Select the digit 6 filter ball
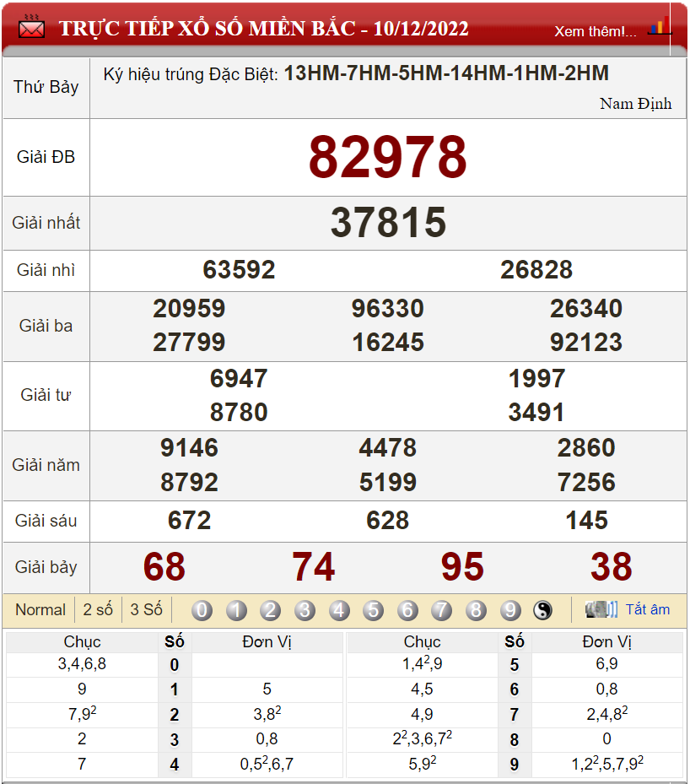The image size is (690, 784). pyautogui.click(x=407, y=610)
